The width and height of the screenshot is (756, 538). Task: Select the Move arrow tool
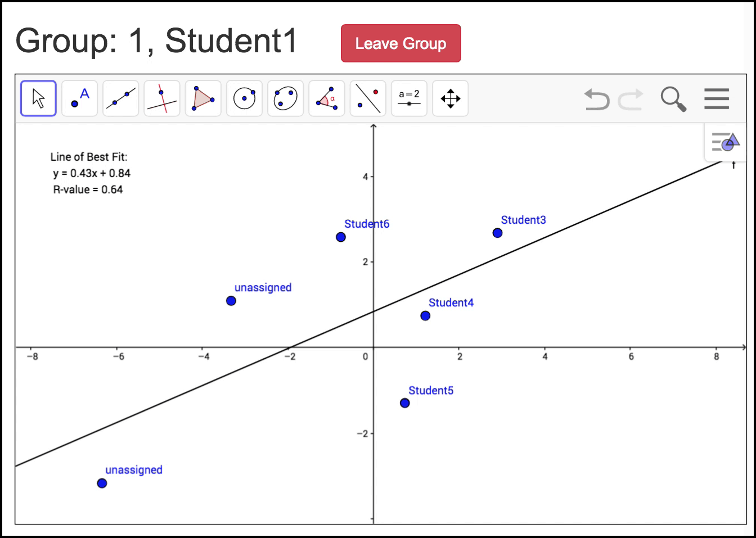coord(38,98)
